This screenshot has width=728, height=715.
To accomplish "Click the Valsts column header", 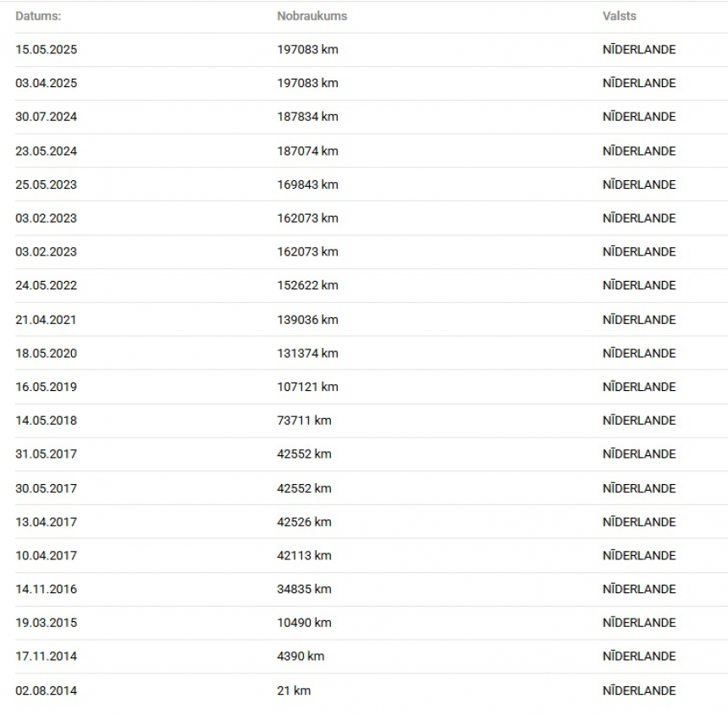I will click(x=620, y=16).
